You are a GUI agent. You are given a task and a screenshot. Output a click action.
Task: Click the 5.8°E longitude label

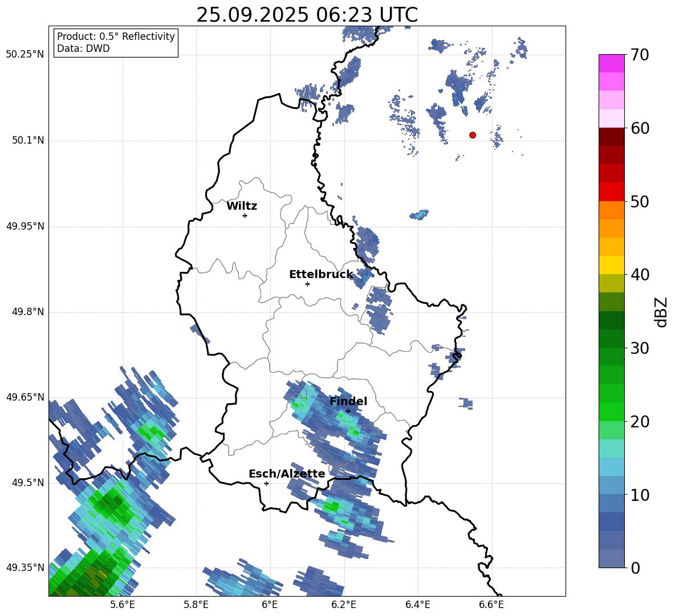pyautogui.click(x=196, y=605)
